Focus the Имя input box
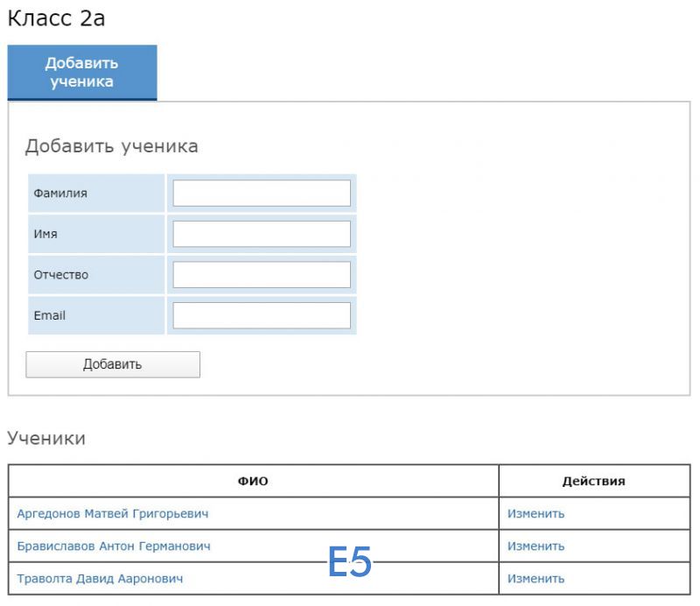Image resolution: width=700 pixels, height=606 pixels. (261, 234)
